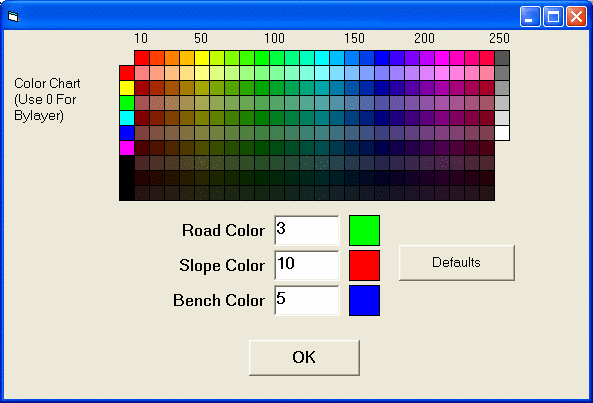Screen dimensions: 593x403
Task: Click the blue Bench Color preview swatch
Action: [x=364, y=300]
